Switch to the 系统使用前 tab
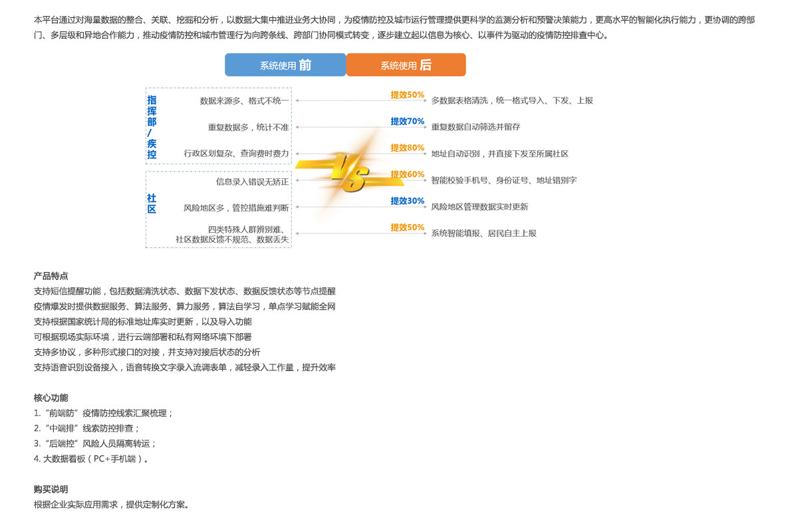The width and height of the screenshot is (798, 532). coord(285,65)
